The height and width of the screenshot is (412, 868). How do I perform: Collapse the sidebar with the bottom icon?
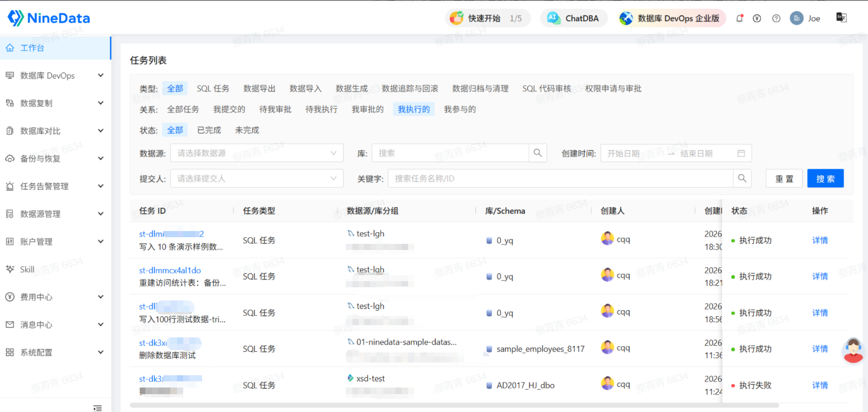tap(97, 408)
